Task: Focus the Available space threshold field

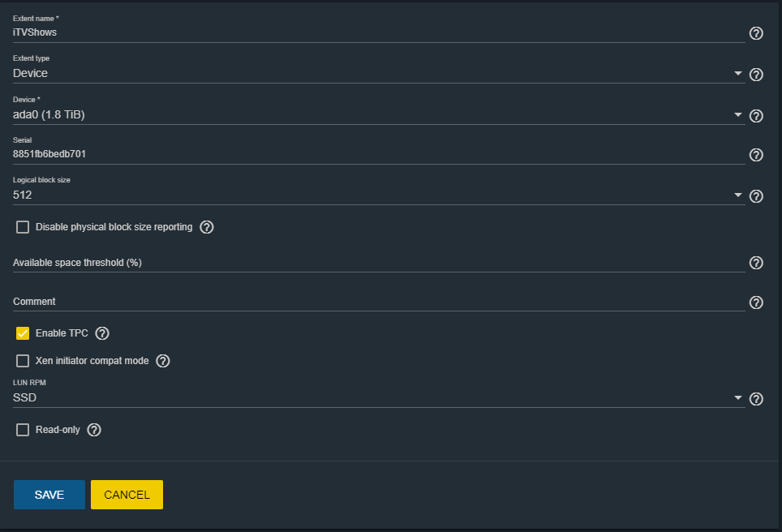Action: coord(379,263)
